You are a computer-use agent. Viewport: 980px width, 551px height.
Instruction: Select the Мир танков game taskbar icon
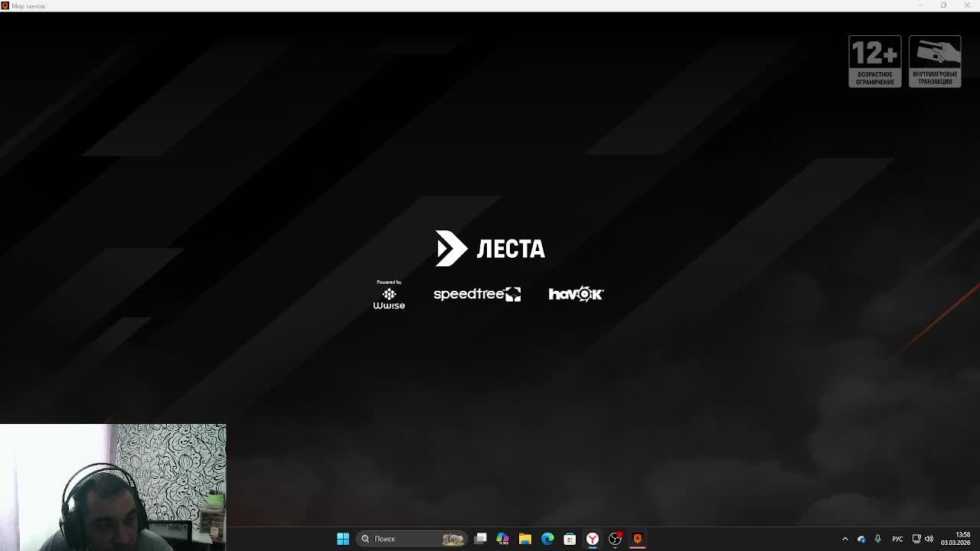tap(637, 539)
